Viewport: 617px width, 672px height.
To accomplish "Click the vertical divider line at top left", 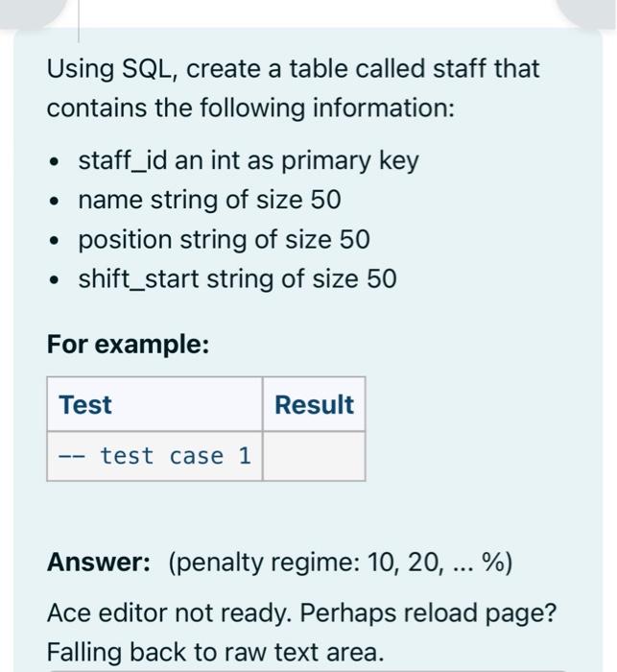I will click(79, 21).
